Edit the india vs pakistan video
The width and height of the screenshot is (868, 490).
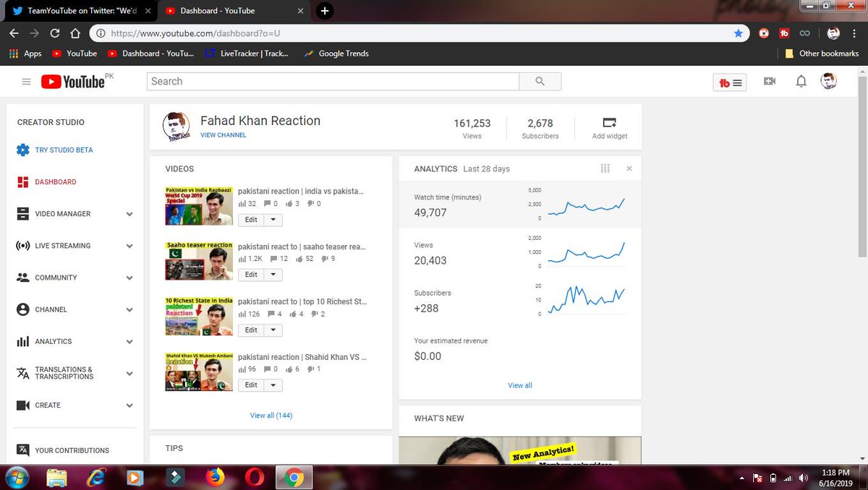251,220
